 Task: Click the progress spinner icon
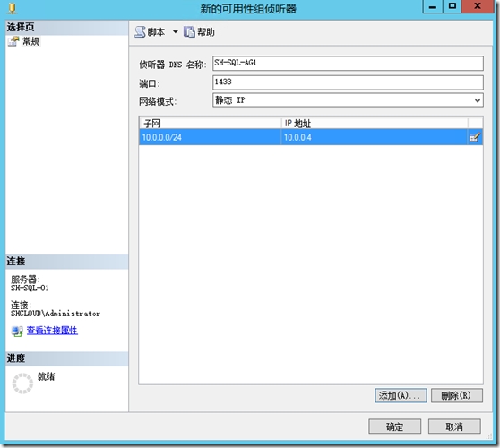(22, 383)
